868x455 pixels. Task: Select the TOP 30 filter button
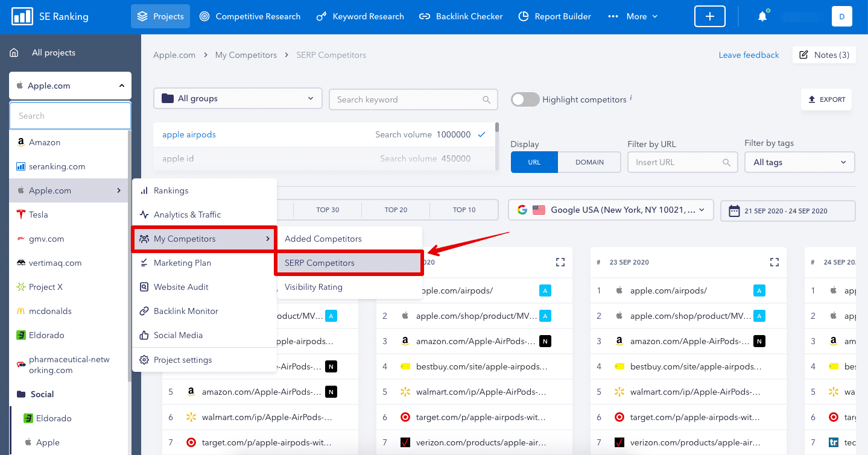click(x=328, y=210)
